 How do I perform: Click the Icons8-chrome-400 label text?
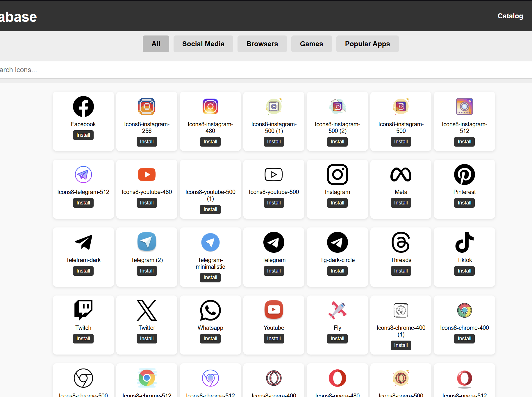click(464, 328)
